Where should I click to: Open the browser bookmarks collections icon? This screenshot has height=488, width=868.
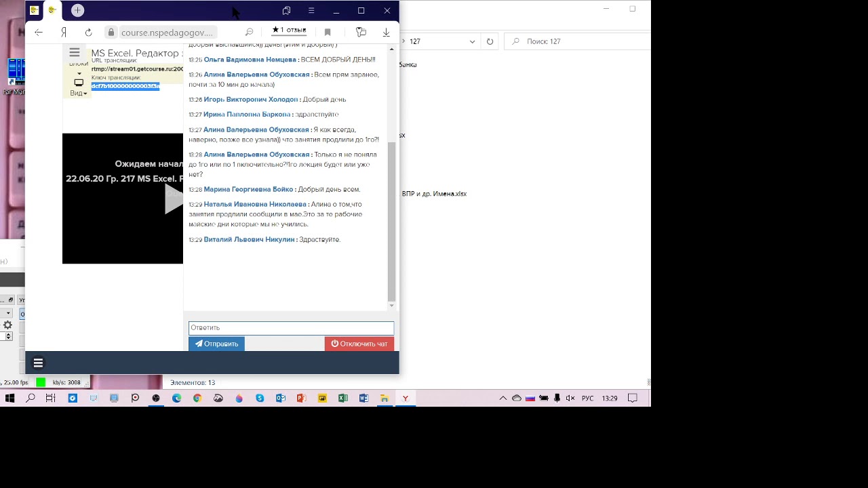[286, 11]
